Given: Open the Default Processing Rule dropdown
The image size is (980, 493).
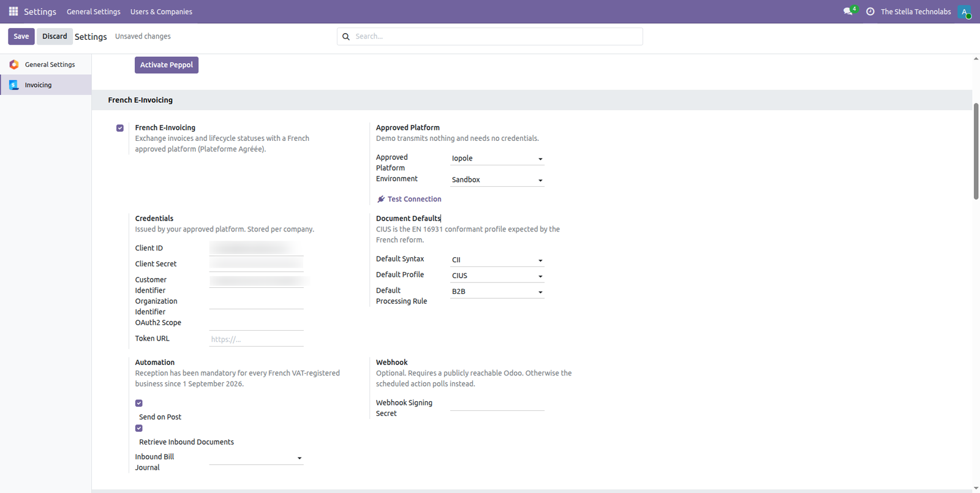Looking at the screenshot, I should click(x=497, y=292).
